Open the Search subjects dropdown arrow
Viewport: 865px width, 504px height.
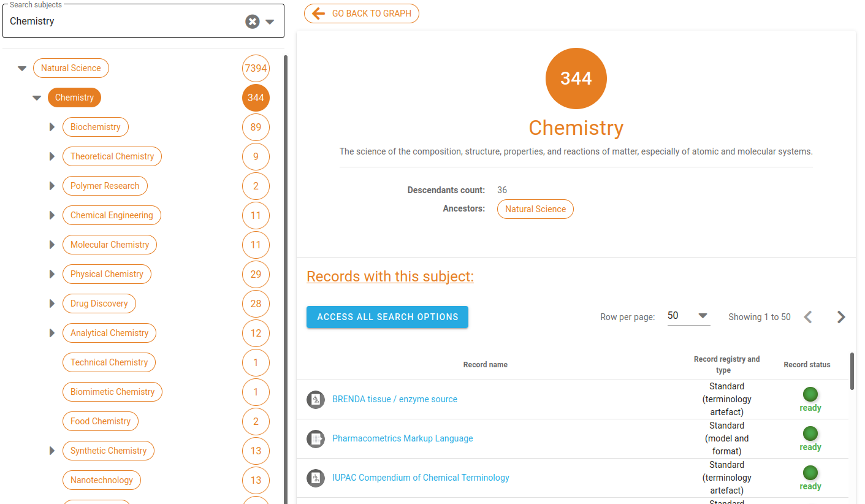[x=270, y=21]
